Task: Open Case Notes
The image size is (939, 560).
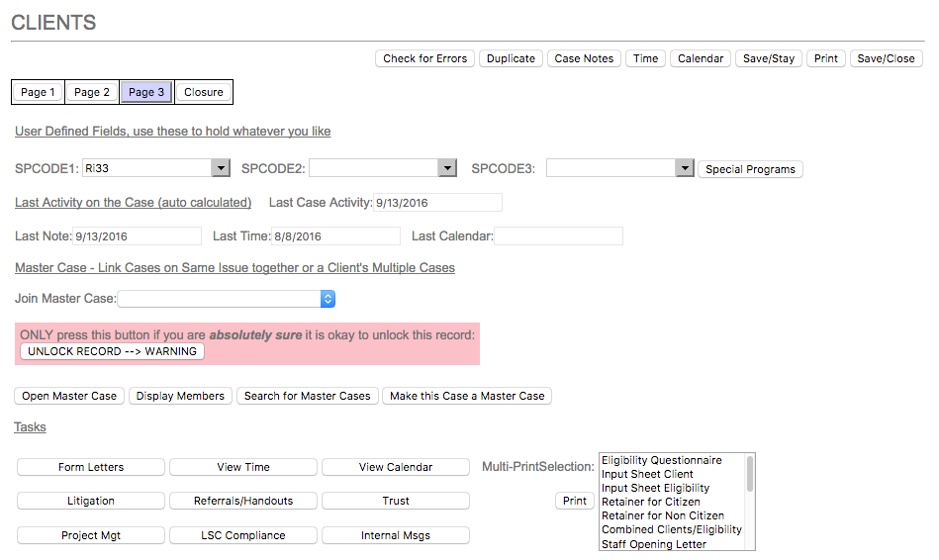Action: pos(584,58)
